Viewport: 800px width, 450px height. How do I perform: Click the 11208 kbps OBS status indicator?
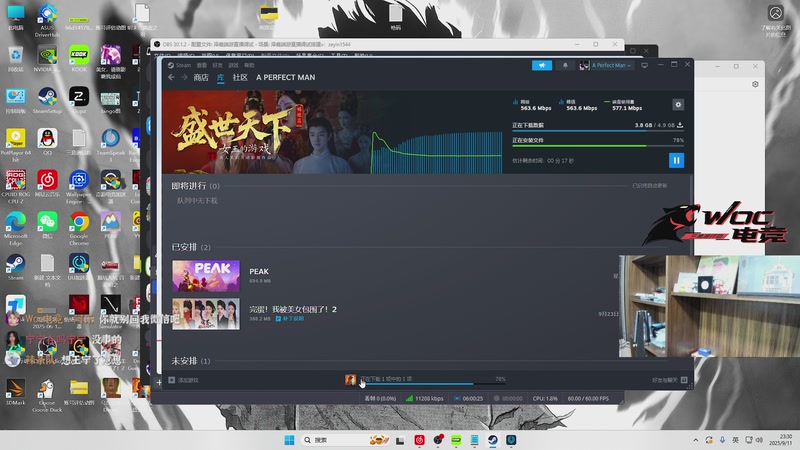(424, 398)
